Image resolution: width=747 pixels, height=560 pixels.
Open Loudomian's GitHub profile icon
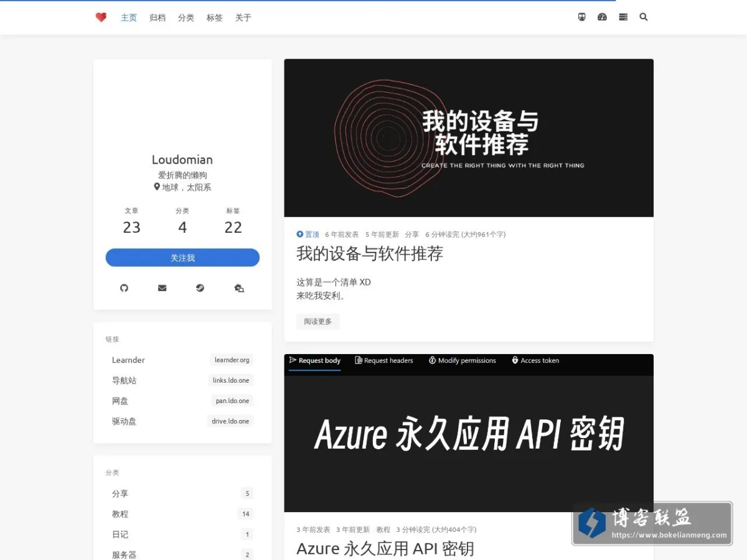click(124, 288)
